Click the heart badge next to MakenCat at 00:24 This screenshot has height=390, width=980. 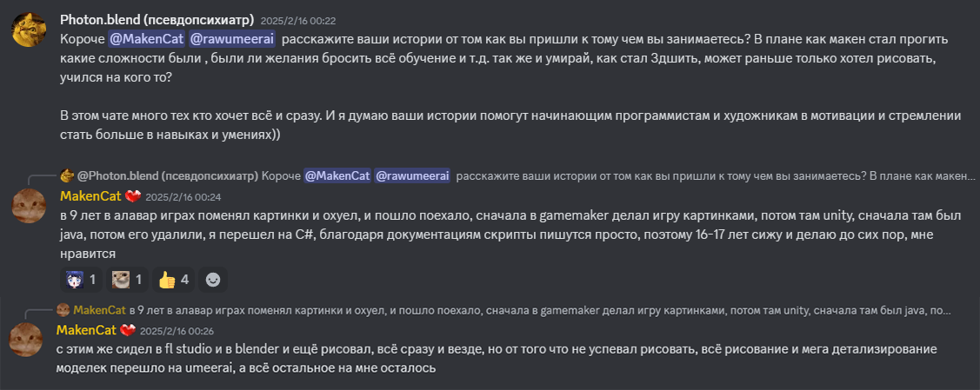tap(131, 196)
